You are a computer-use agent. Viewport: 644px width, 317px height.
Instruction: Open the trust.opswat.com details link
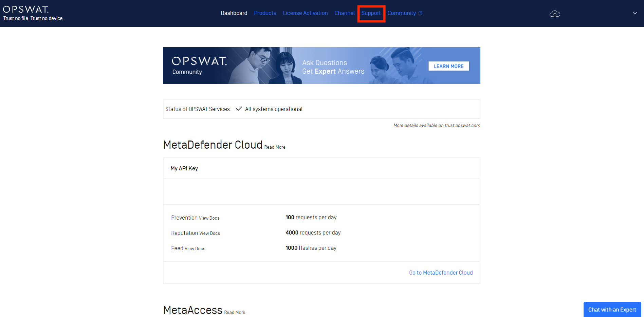coord(437,125)
